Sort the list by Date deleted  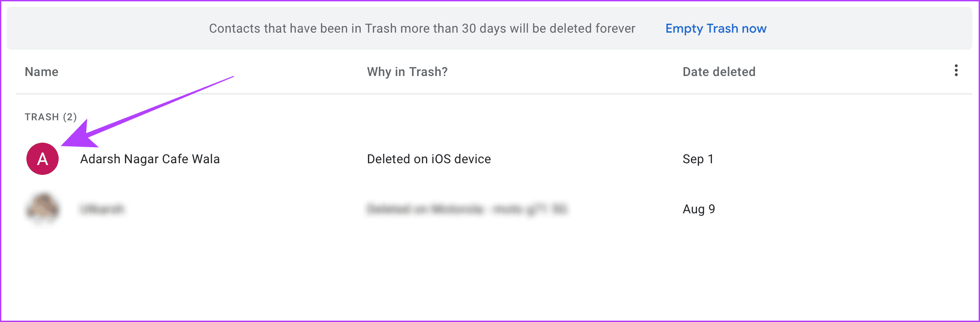click(x=719, y=72)
